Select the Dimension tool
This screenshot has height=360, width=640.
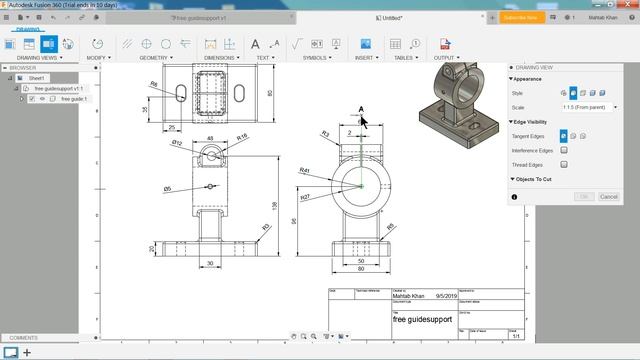pyautogui.click(x=211, y=44)
